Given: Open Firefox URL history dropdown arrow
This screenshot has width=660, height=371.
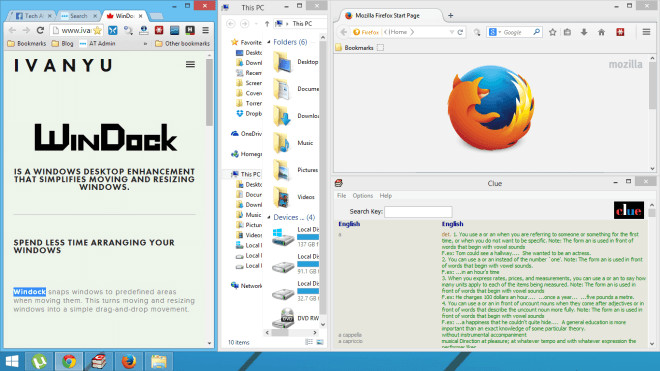Looking at the screenshot, I should pyautogui.click(x=451, y=32).
